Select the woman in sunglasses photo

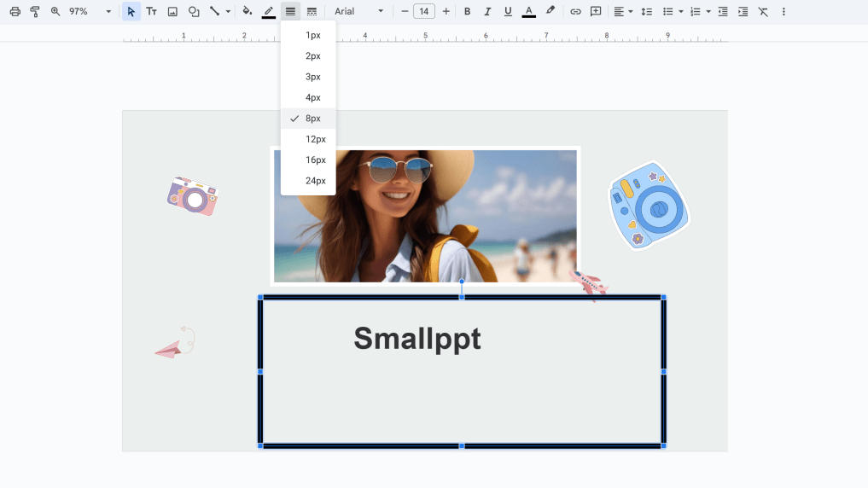coord(425,217)
